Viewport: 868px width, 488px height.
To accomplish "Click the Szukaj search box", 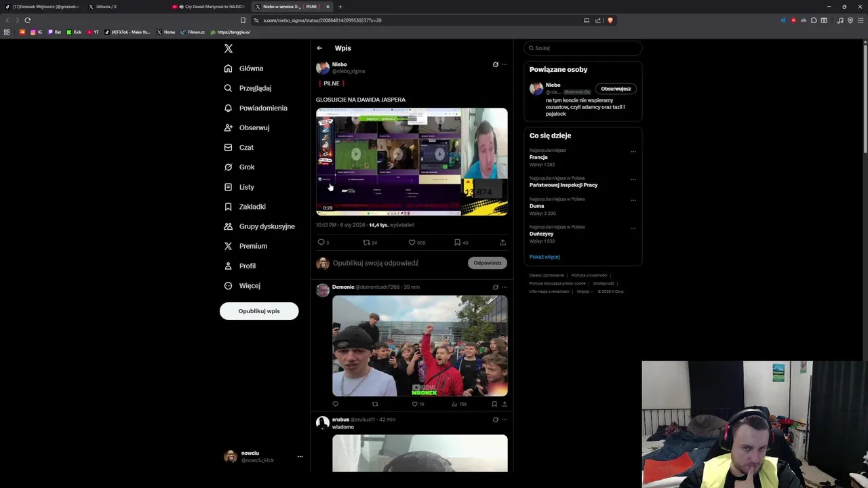I will (x=583, y=48).
